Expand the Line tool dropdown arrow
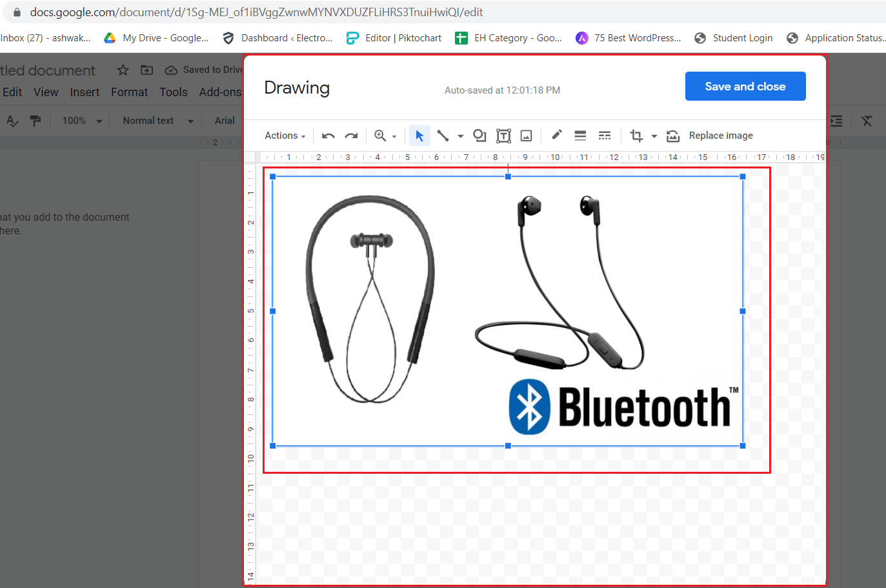 tap(460, 136)
